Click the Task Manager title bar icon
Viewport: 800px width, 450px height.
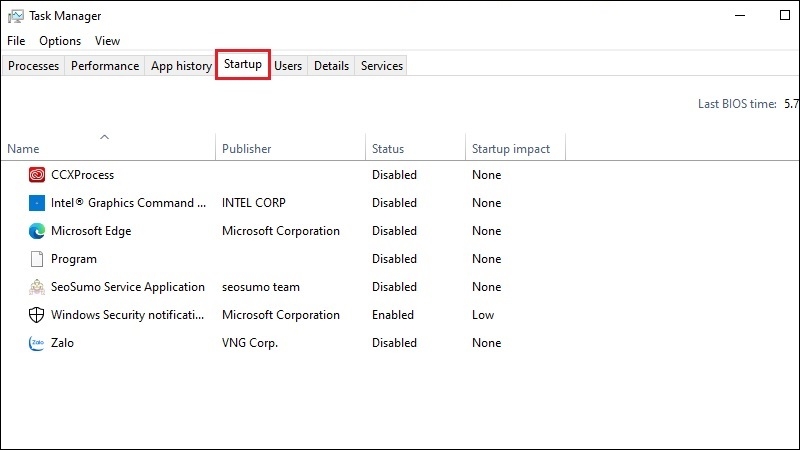coord(15,16)
